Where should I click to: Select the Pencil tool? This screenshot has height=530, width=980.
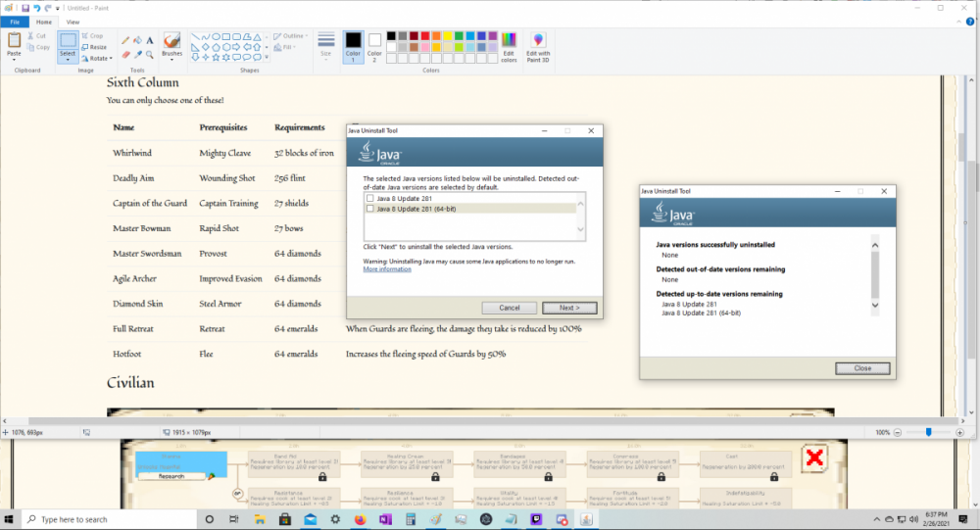coord(125,41)
